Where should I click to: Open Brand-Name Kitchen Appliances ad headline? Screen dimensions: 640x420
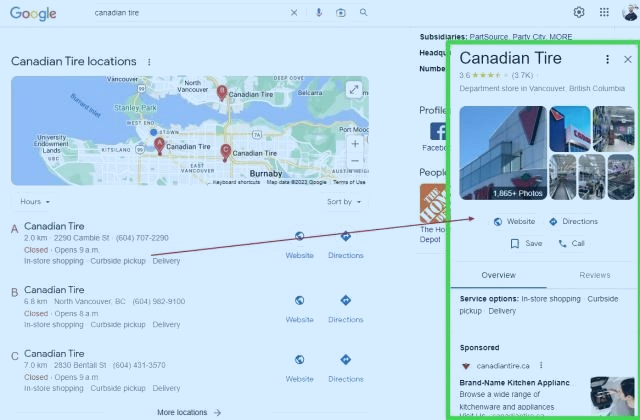514,383
